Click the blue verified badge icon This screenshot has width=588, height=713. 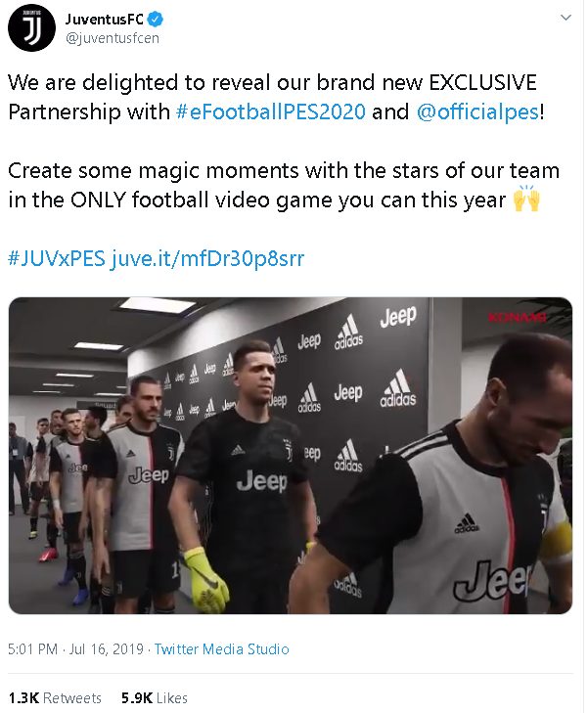pos(156,20)
